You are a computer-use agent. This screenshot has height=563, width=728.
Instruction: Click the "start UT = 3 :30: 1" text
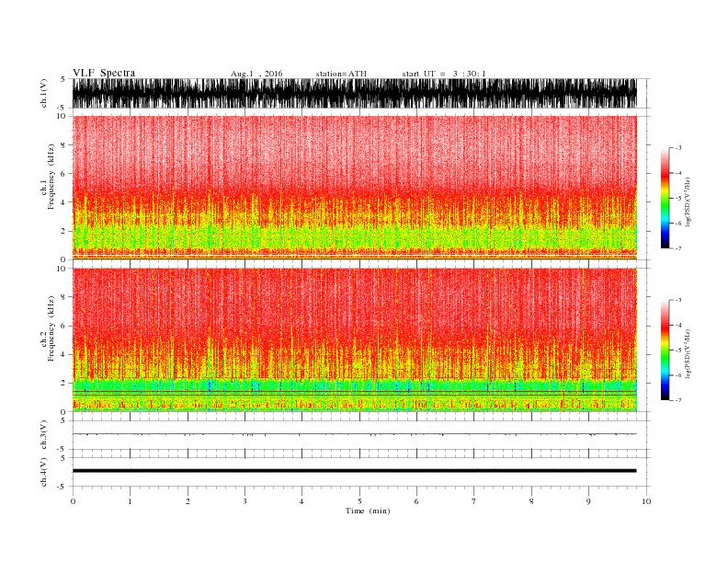[444, 74]
